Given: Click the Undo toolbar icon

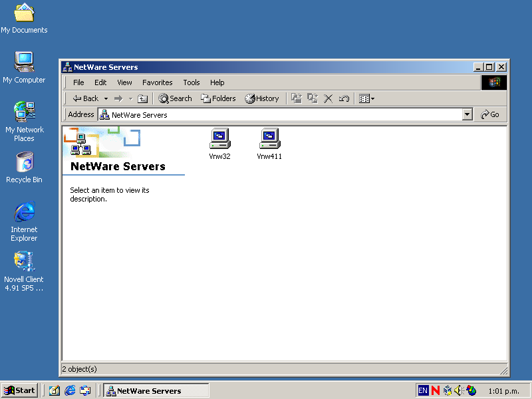Looking at the screenshot, I should [x=344, y=98].
